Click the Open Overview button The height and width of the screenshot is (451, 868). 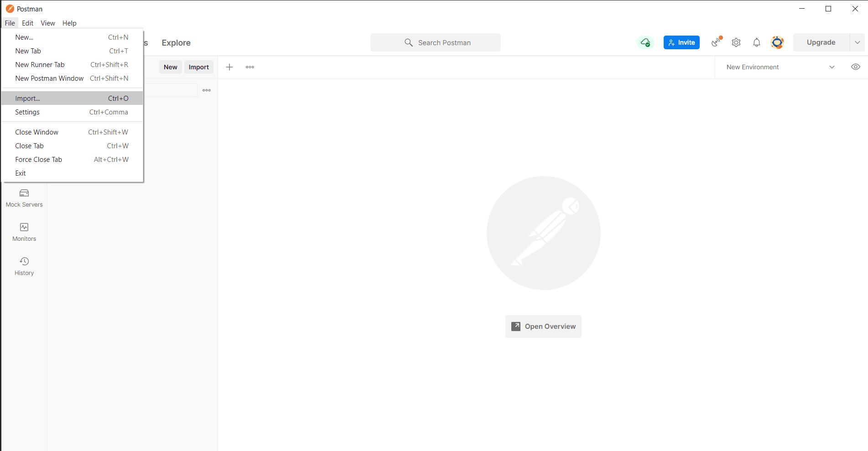[x=543, y=327]
